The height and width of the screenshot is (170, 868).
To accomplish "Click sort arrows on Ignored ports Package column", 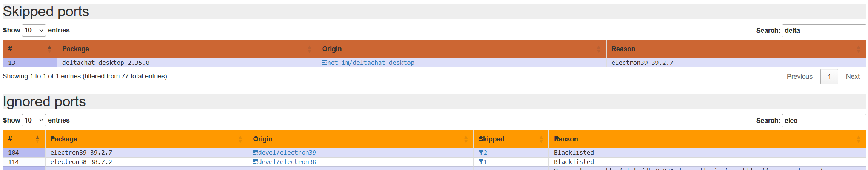I will (x=240, y=139).
